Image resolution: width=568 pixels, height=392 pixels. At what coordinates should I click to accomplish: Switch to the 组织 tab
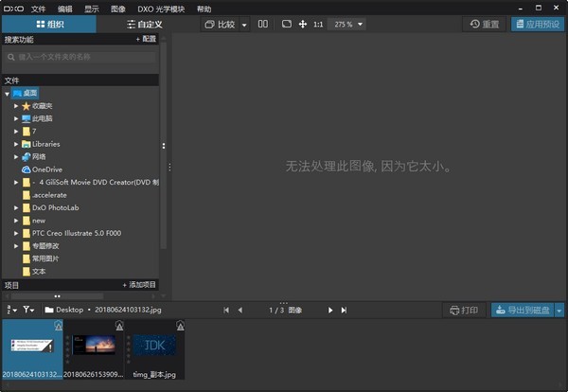[x=49, y=25]
